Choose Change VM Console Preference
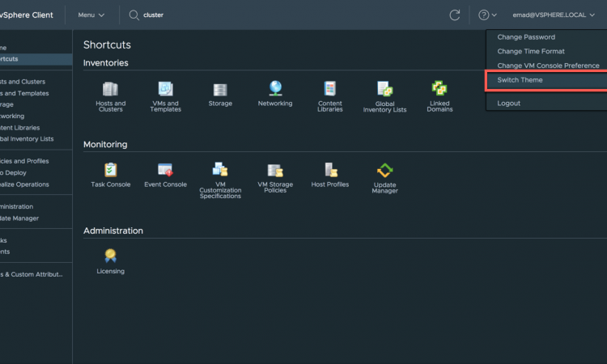Image resolution: width=607 pixels, height=364 pixels. (548, 66)
